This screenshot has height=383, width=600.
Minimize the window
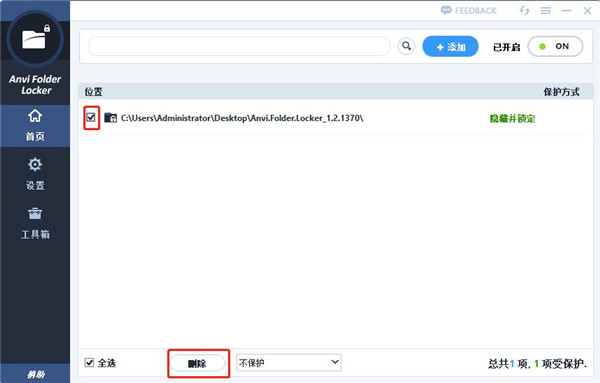[x=566, y=11]
